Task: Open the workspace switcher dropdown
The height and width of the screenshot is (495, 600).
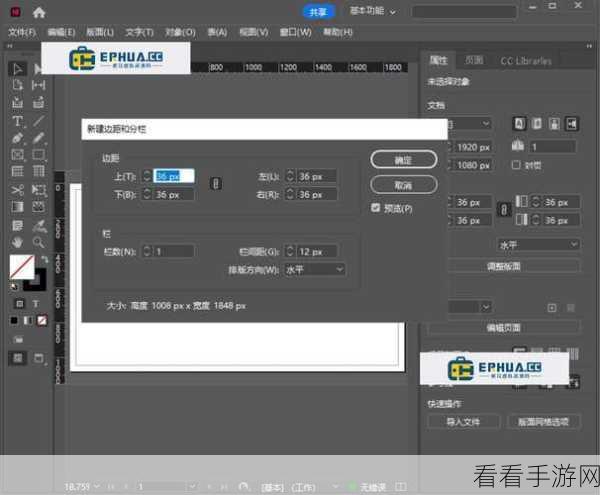Action: [372, 11]
